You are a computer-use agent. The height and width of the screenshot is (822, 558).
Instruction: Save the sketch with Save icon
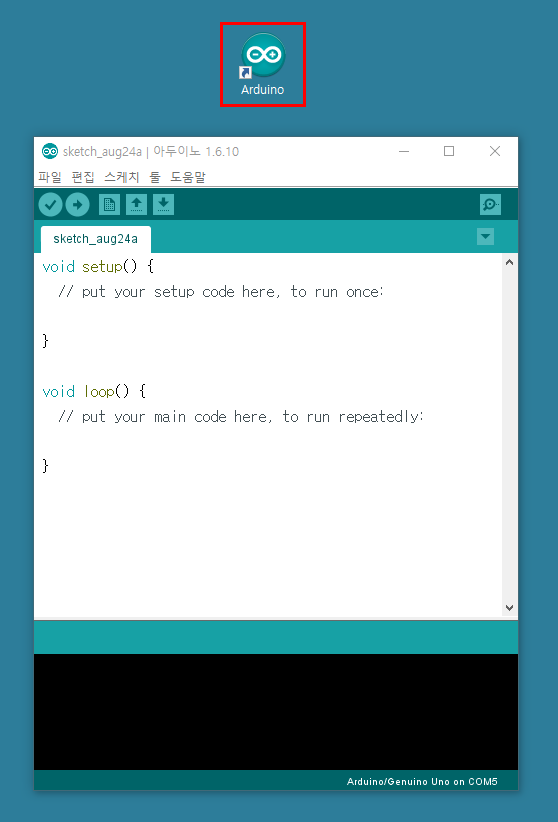coord(163,204)
